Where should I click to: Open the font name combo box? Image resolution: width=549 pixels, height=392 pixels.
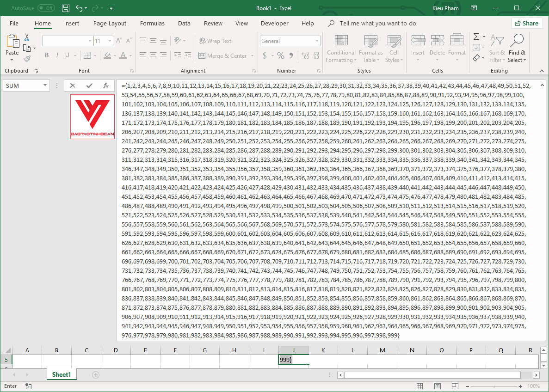coord(67,41)
